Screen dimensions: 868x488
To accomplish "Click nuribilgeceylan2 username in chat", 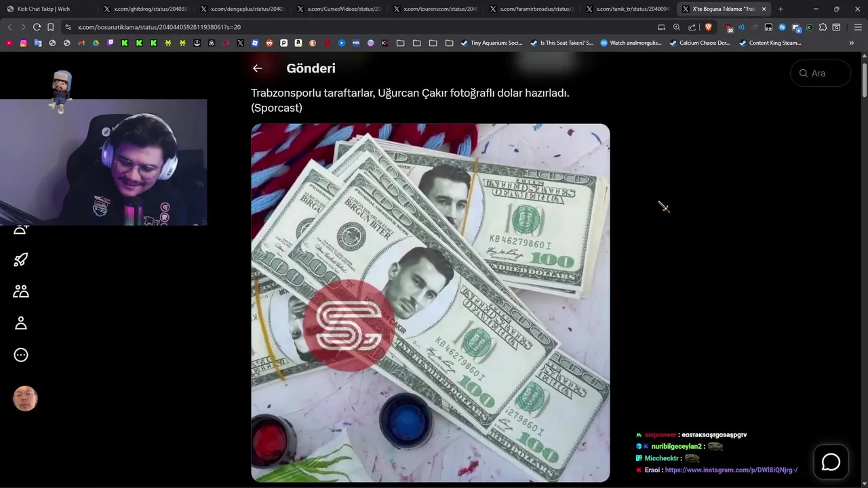I will pos(676,447).
